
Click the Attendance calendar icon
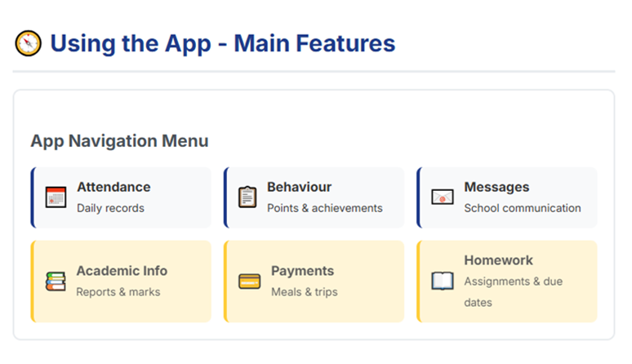point(56,198)
